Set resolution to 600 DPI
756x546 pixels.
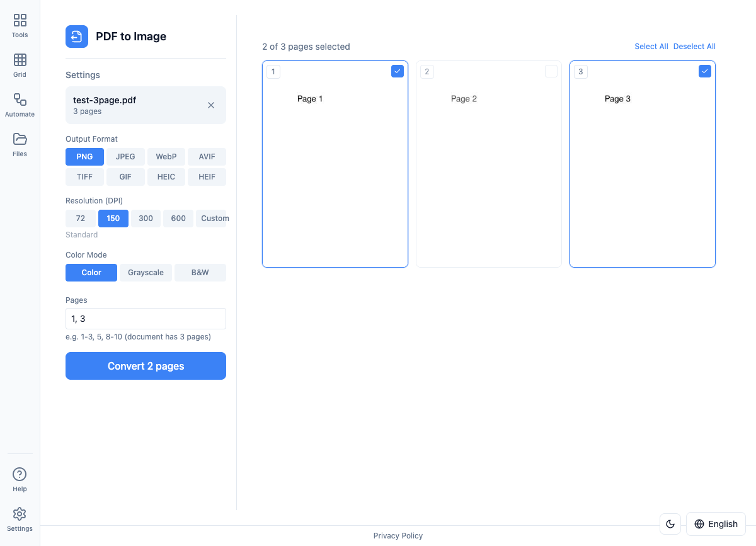pyautogui.click(x=178, y=219)
